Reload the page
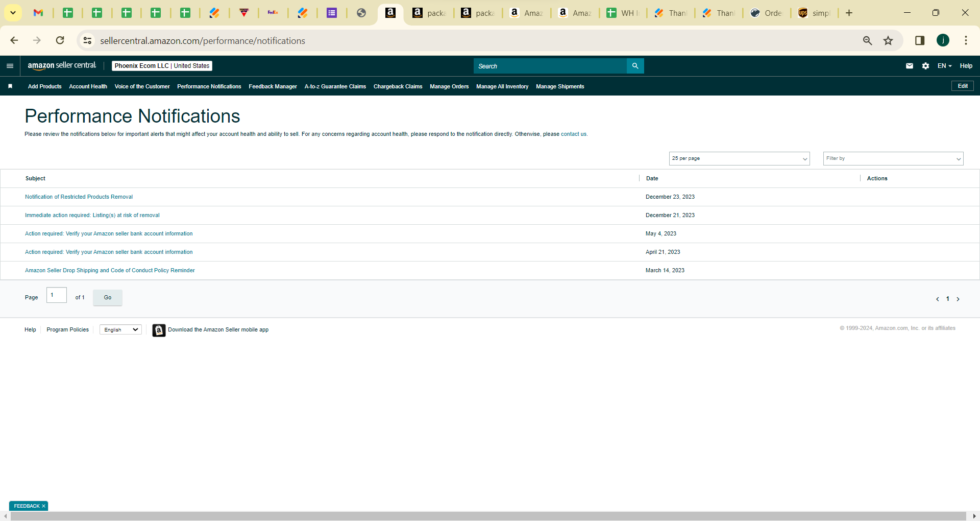Viewport: 980px width, 521px height. (x=60, y=40)
